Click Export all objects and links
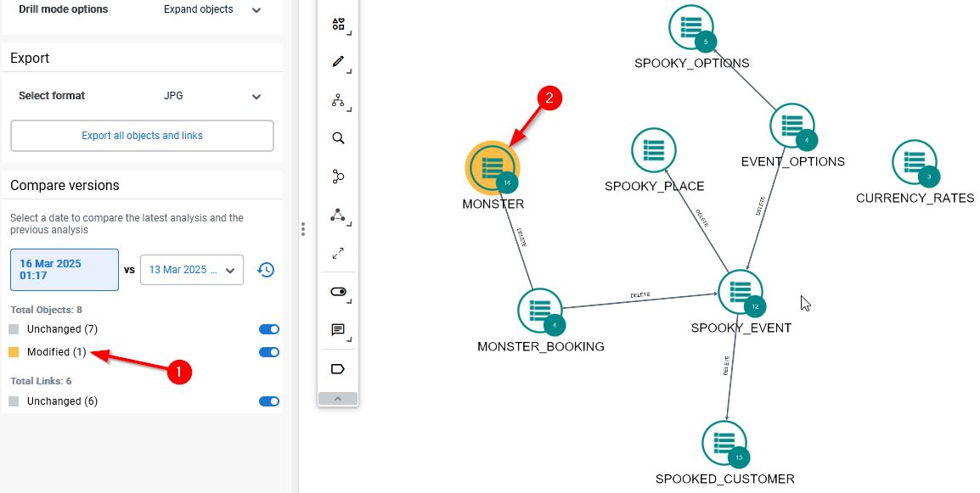The width and height of the screenshot is (980, 493). pyautogui.click(x=142, y=136)
